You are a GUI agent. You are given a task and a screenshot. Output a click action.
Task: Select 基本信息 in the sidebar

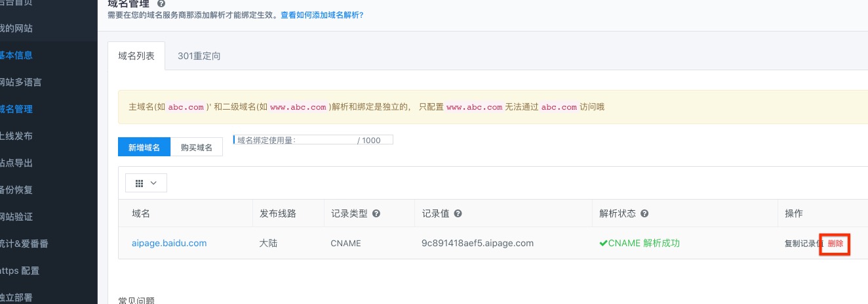(16, 55)
